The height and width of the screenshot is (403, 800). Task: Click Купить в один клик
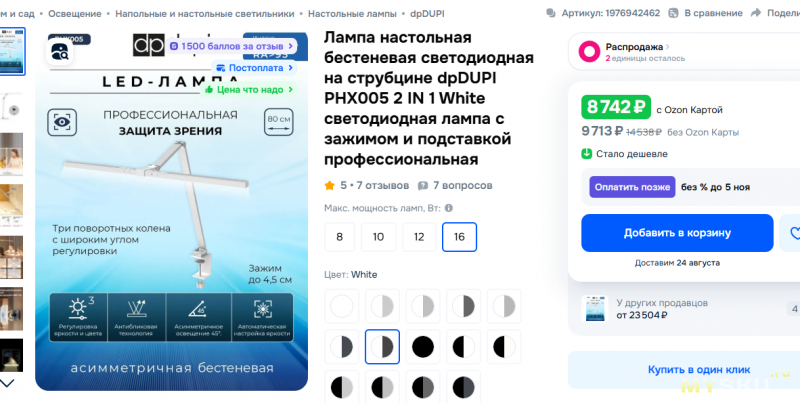point(699,370)
